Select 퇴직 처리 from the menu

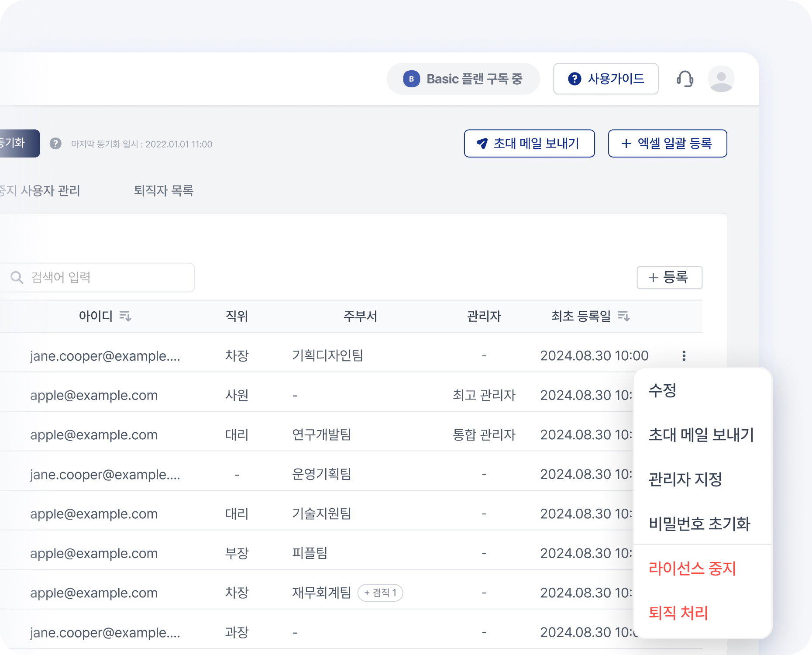click(678, 613)
